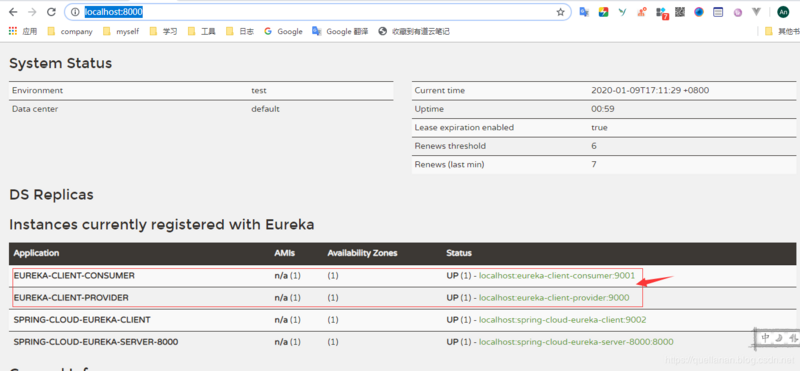Click the Current time value 2020-01-09T17:11:29
The width and height of the screenshot is (800, 371).
point(650,91)
